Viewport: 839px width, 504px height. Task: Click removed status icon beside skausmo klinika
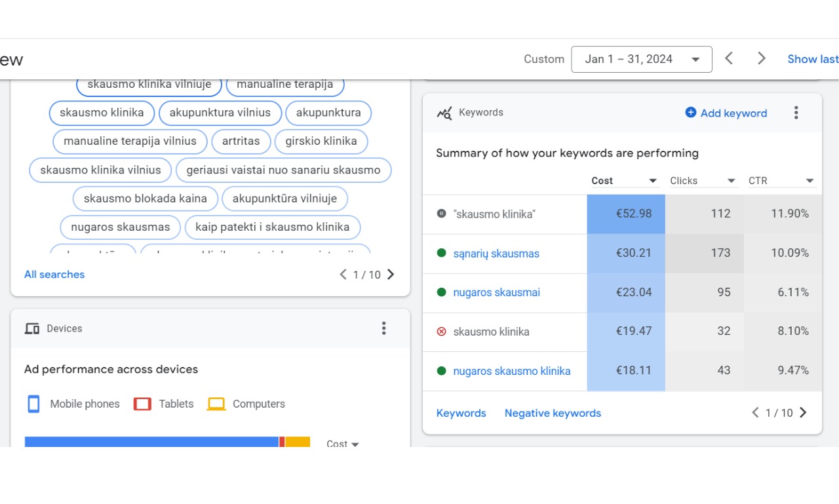[x=441, y=332]
